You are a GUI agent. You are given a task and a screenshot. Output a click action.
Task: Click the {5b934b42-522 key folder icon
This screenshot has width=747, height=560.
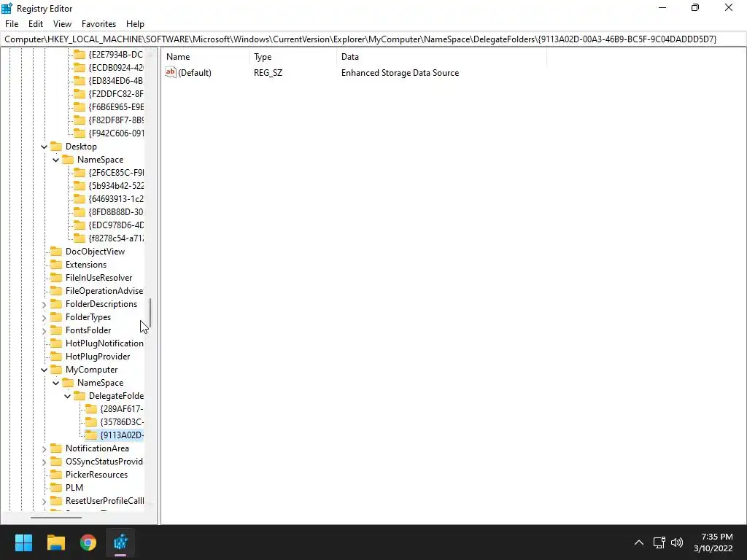click(80, 186)
